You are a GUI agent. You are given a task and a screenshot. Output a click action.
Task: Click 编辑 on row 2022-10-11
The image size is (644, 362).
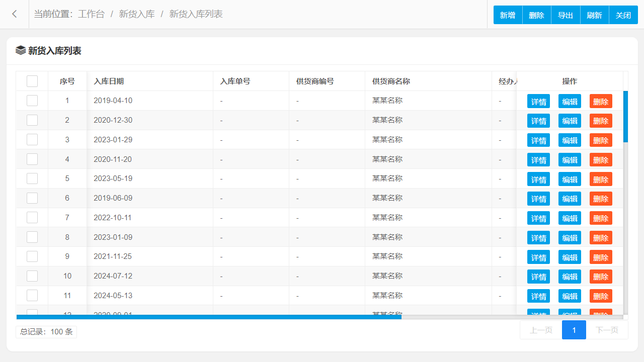[570, 218]
